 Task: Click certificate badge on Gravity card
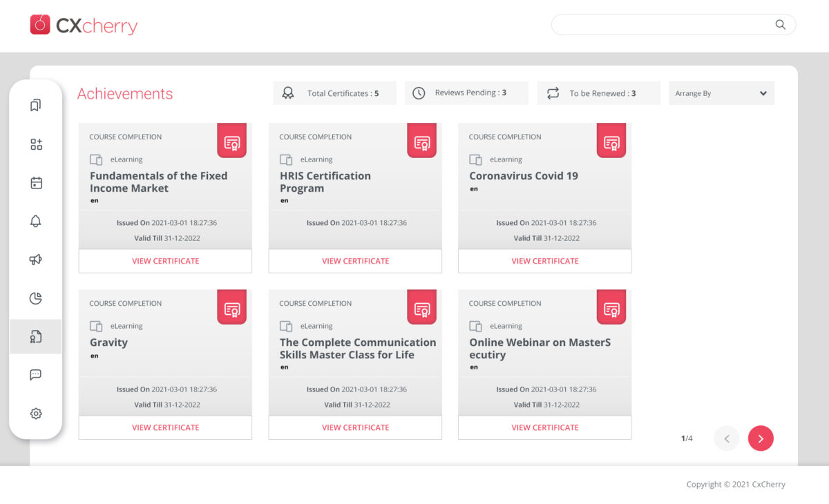[232, 307]
